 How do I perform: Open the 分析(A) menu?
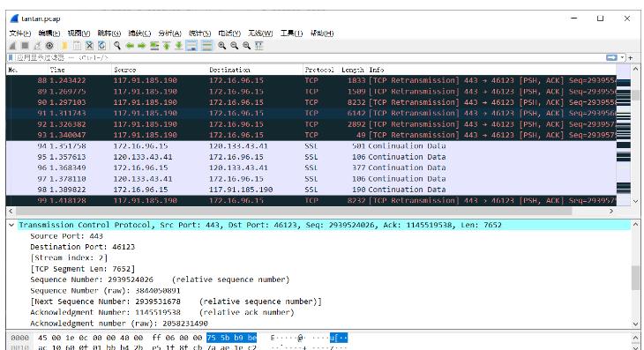tap(169, 34)
